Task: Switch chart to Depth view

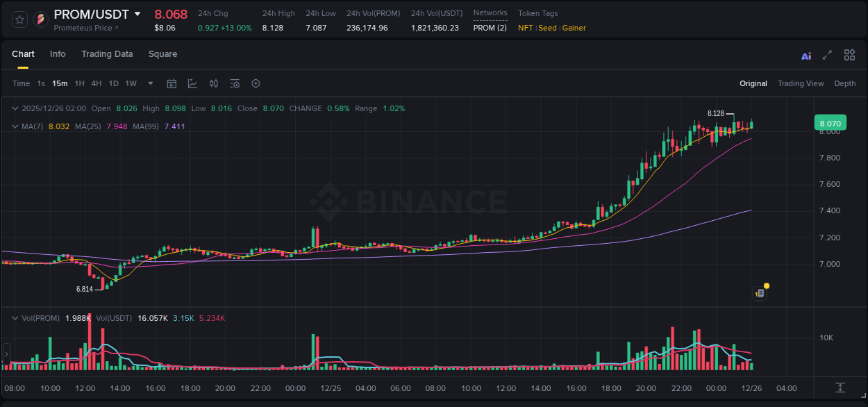Action: click(844, 84)
